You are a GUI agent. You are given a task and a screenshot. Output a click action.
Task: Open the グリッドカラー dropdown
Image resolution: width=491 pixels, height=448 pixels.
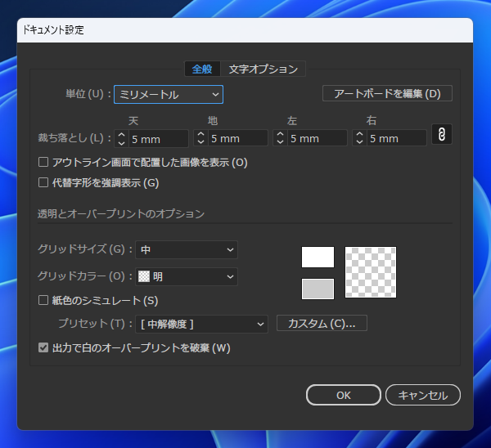pos(187,276)
